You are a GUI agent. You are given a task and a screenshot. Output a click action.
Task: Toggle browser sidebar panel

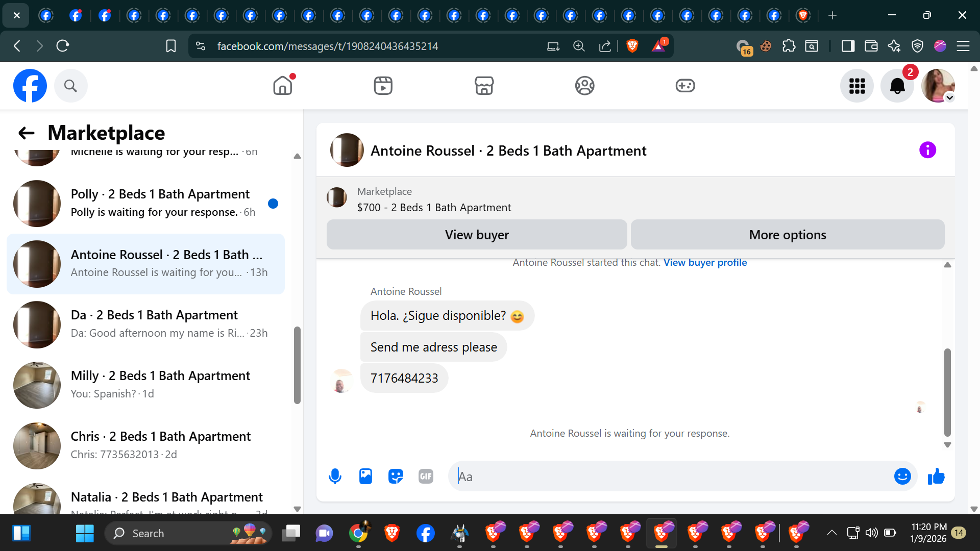pos(848,46)
